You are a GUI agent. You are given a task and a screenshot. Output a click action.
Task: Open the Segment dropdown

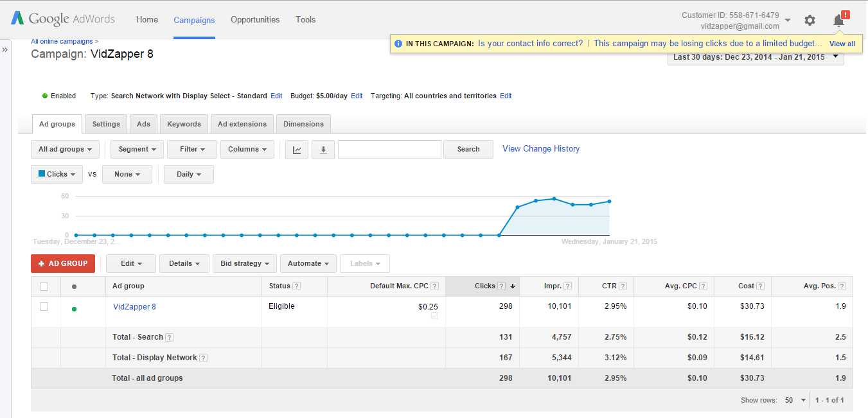[137, 150]
